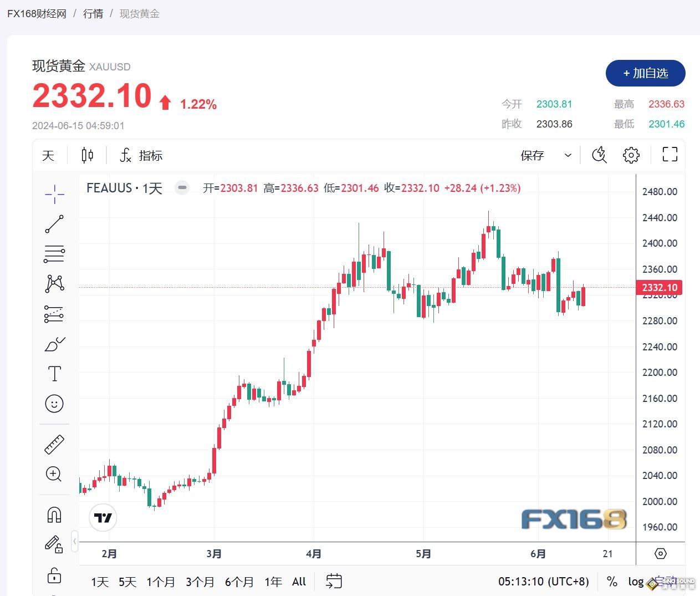Click the 现货黄金 breadcrumb
Viewport: 700px width, 596px height.
[x=140, y=14]
